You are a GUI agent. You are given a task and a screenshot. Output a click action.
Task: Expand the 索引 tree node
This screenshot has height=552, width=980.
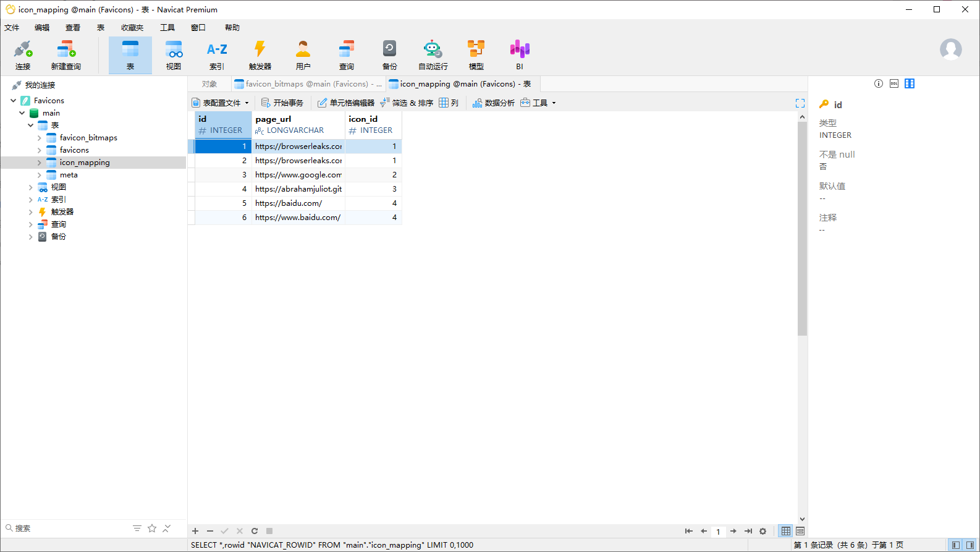click(x=30, y=199)
